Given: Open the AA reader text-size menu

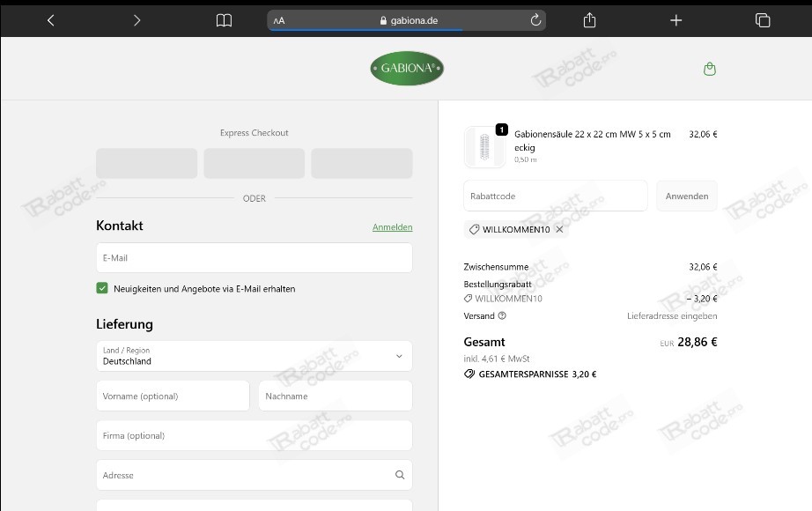Looking at the screenshot, I should pyautogui.click(x=279, y=21).
